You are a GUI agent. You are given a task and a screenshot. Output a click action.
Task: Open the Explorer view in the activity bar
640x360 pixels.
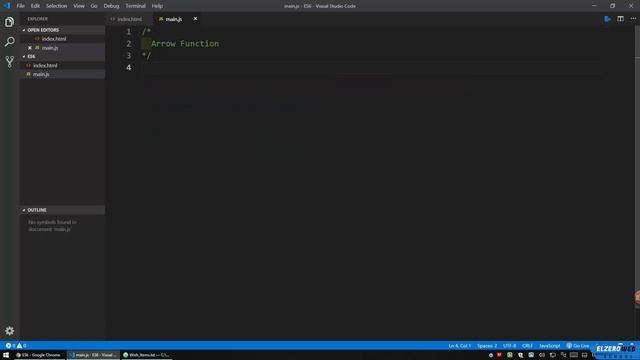pos(9,22)
